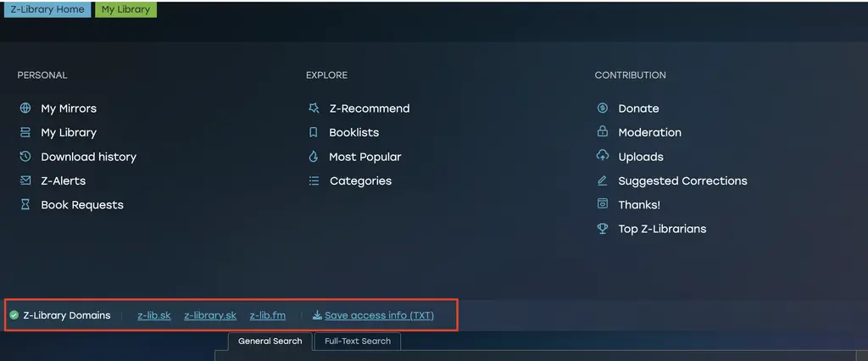Click Save access info (TXT) link
Image resolution: width=868 pixels, height=361 pixels.
[379, 315]
